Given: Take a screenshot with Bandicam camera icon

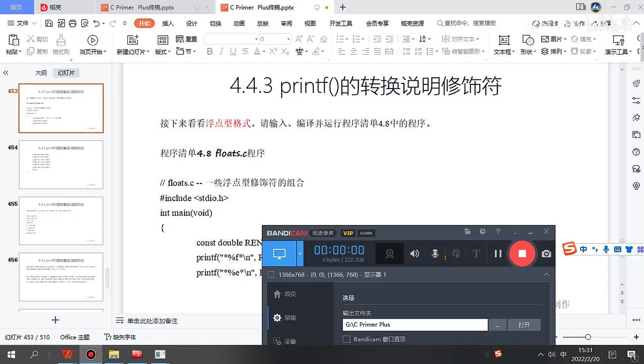Looking at the screenshot, I should (x=546, y=254).
